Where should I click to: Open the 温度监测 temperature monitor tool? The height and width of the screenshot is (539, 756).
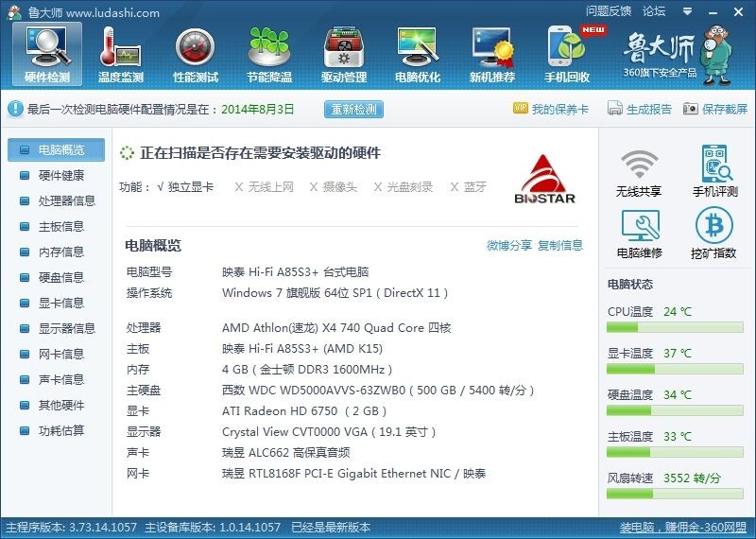tap(121, 55)
